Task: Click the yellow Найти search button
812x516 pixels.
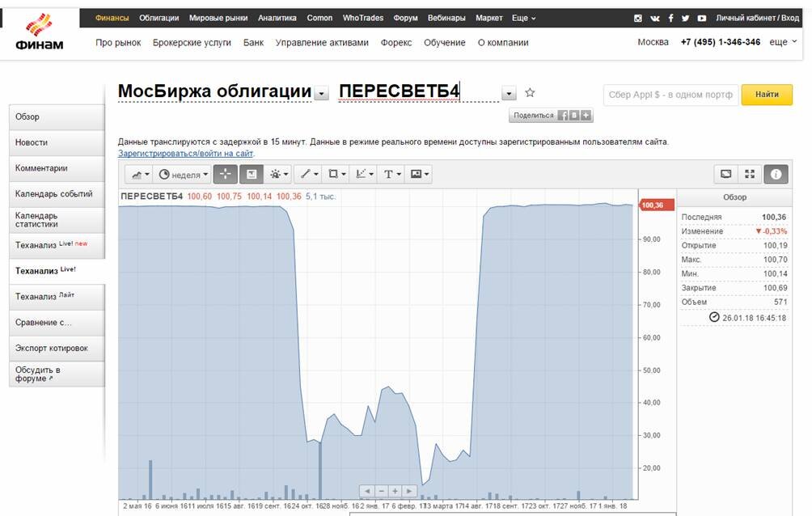Action: coord(767,95)
